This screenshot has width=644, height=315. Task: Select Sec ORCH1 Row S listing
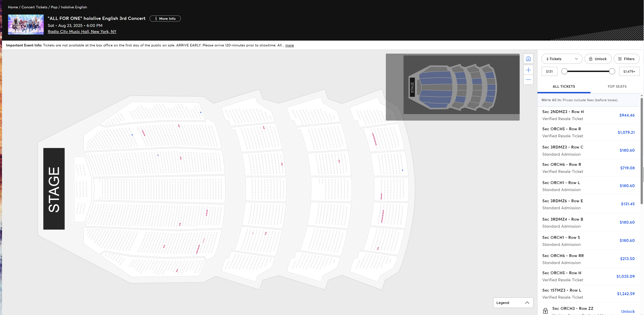589,241
